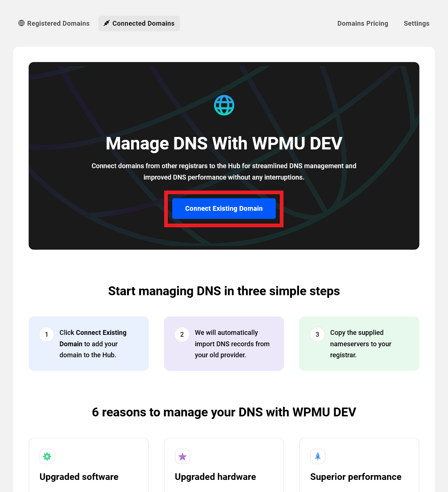Click the step 2 card about importing DNS records
This screenshot has width=448, height=492.
coord(224,344)
